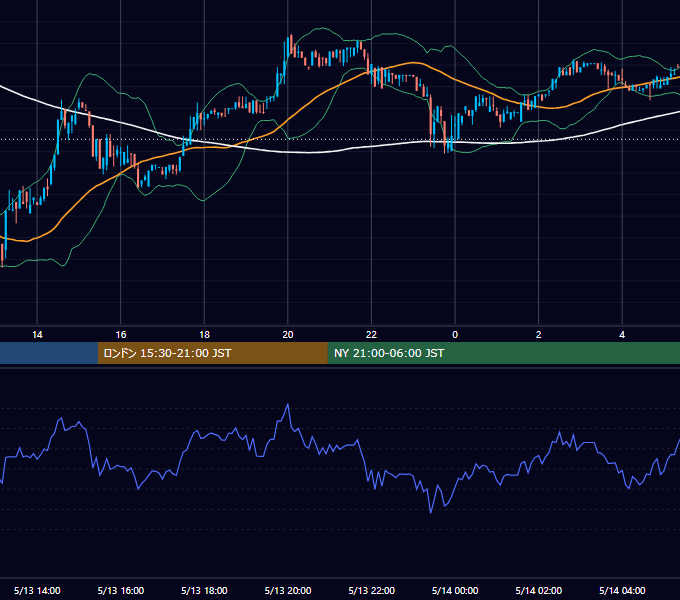Click the '0' hour label on price chart axis
The width and height of the screenshot is (680, 600).
(x=455, y=335)
